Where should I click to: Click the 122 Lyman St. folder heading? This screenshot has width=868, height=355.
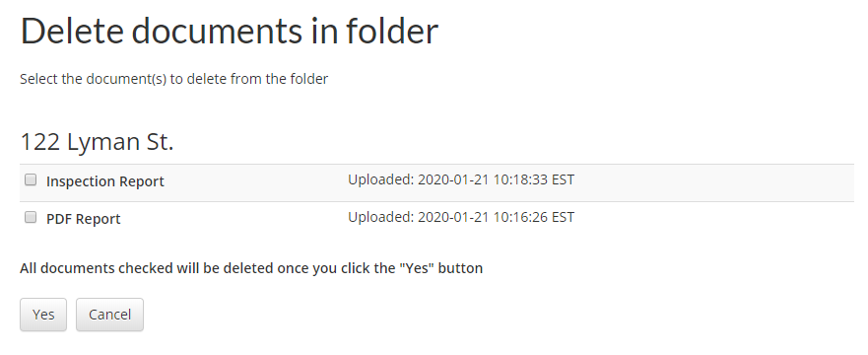click(97, 142)
